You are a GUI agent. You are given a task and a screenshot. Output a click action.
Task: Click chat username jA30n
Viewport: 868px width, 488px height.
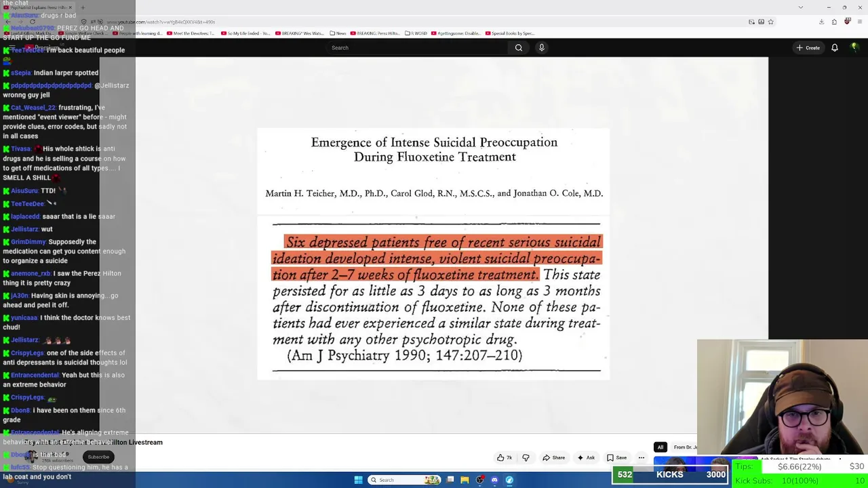(x=20, y=296)
